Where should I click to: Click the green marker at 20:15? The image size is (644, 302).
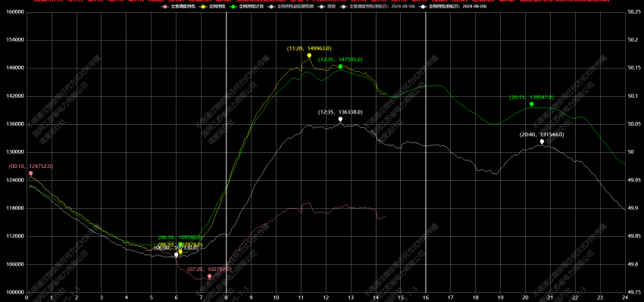pos(531,104)
